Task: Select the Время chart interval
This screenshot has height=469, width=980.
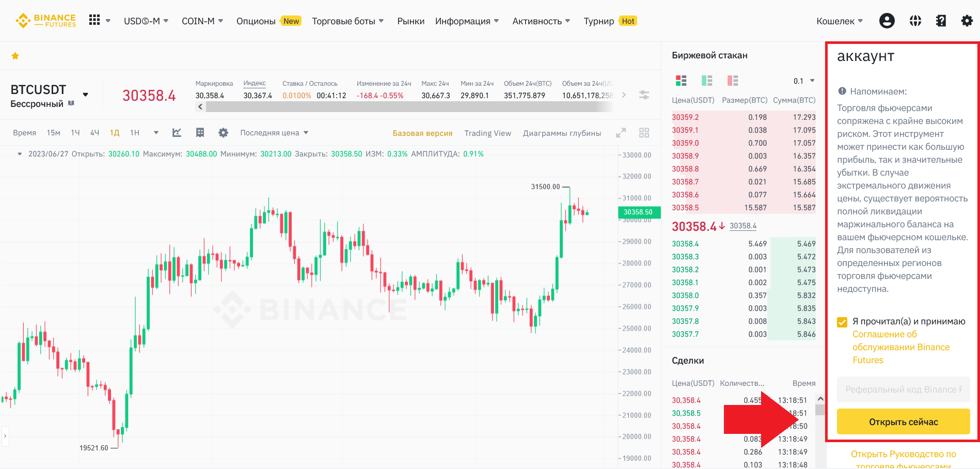Action: tap(24, 133)
